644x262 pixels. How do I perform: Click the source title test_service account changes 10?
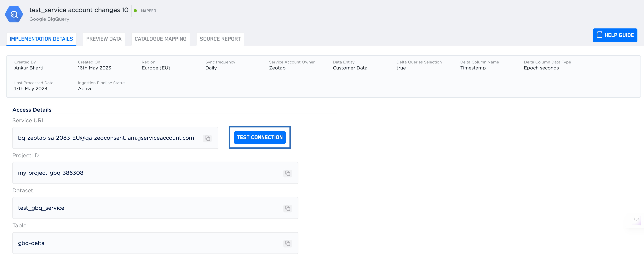click(x=79, y=10)
